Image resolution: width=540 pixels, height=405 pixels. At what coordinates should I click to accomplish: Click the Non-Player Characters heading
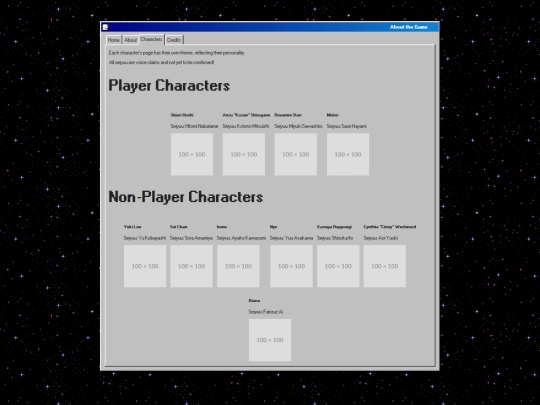pos(186,197)
